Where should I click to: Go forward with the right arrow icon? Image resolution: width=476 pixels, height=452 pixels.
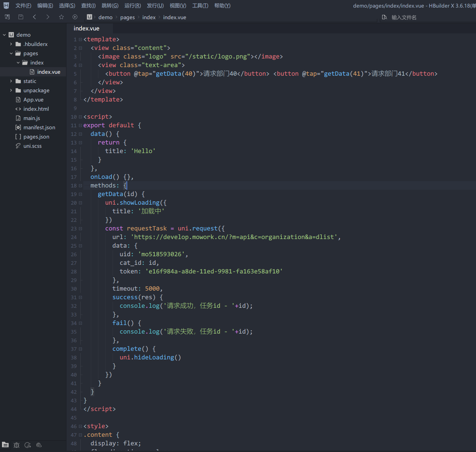coord(48,17)
